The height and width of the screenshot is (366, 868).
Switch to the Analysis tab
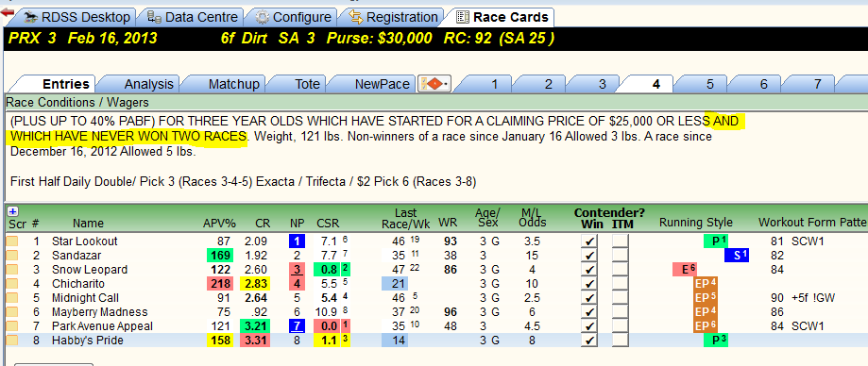[x=149, y=84]
